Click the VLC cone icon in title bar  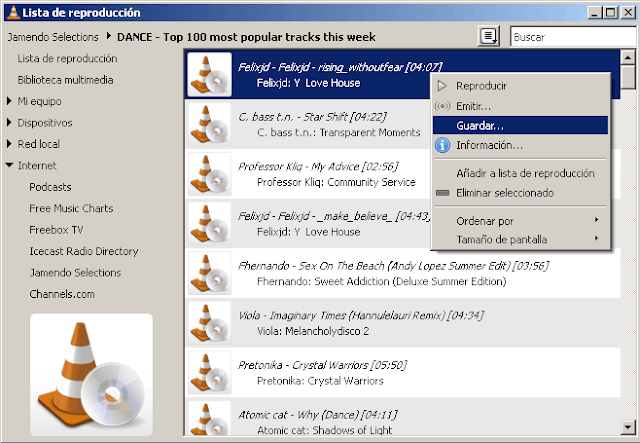pyautogui.click(x=13, y=13)
